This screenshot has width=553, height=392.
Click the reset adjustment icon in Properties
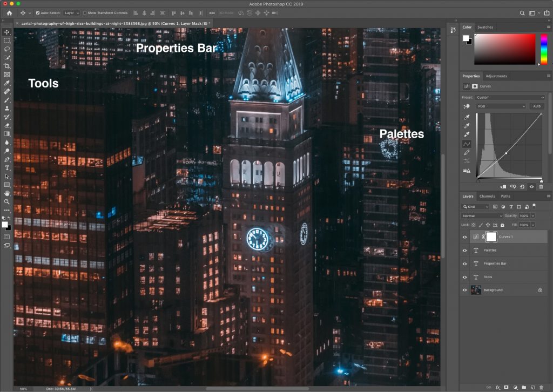tap(522, 187)
